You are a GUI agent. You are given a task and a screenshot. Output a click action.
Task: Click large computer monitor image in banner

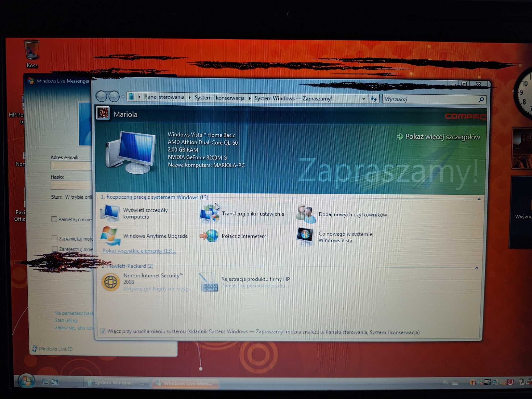coord(131,153)
